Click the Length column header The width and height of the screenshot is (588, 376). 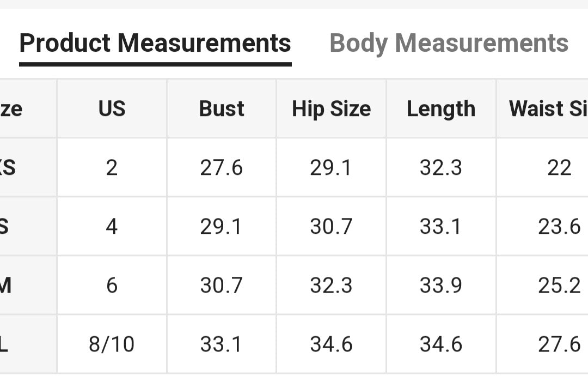pos(441,109)
